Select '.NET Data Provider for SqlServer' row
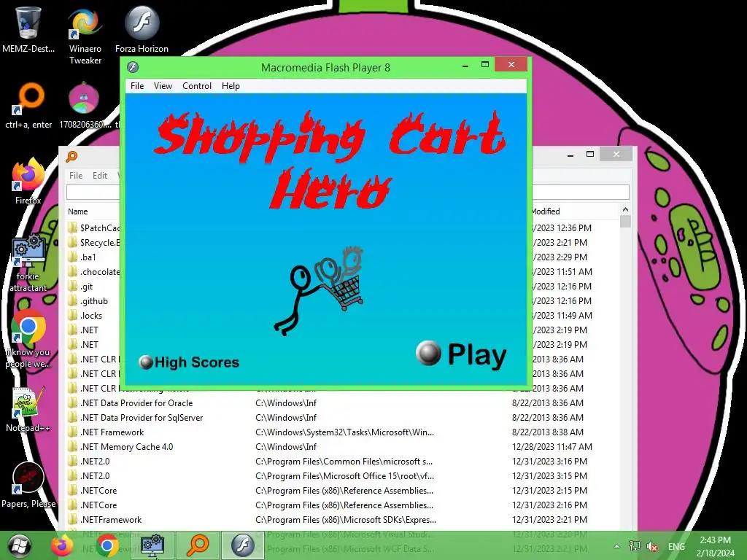The height and width of the screenshot is (560, 747). 343,418
